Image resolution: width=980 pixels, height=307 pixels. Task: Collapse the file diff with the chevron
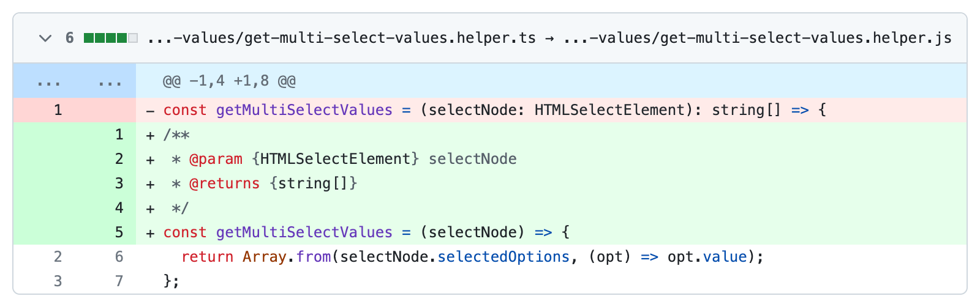(x=45, y=39)
